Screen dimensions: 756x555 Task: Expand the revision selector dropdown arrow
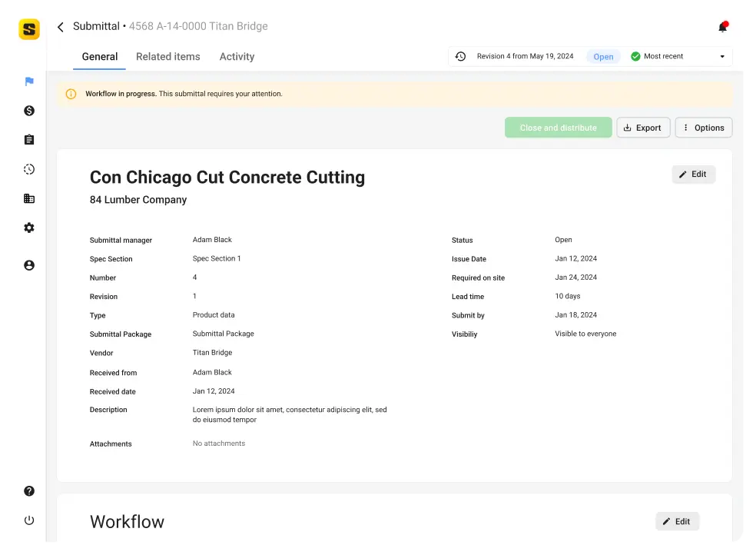click(x=722, y=57)
